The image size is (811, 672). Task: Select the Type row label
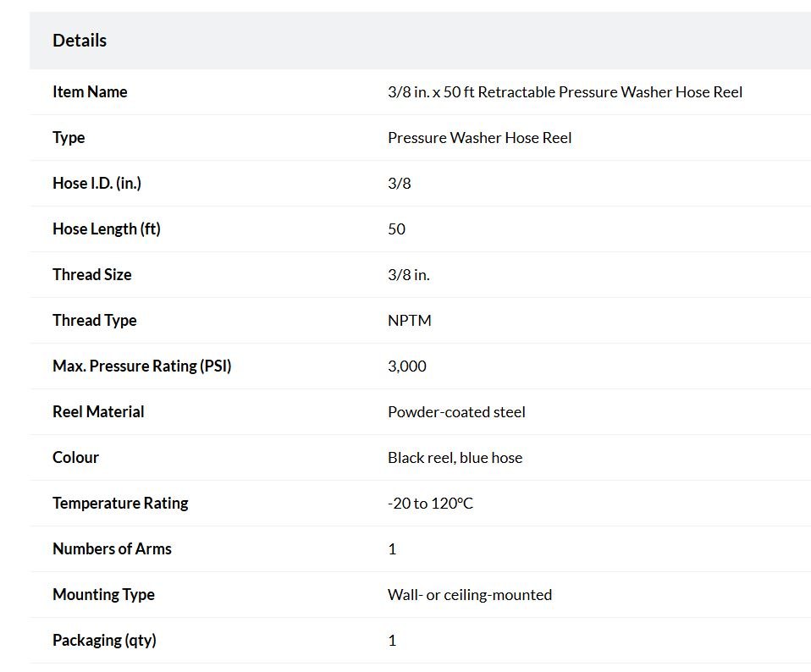click(69, 138)
